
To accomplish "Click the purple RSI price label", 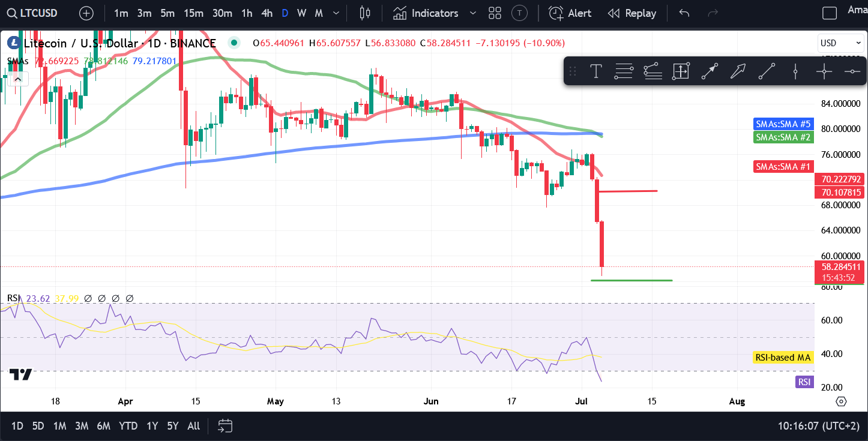I will coord(804,382).
